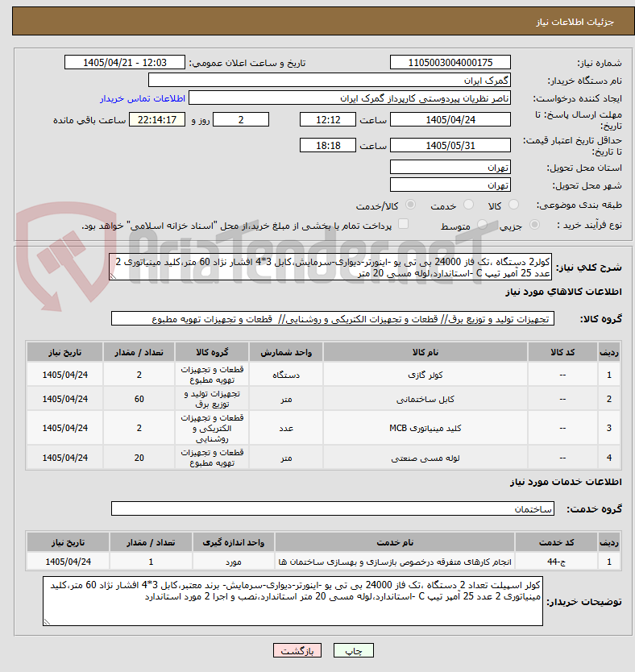
Task: Click the price validity date 1405/05/31 field
Action: point(450,145)
